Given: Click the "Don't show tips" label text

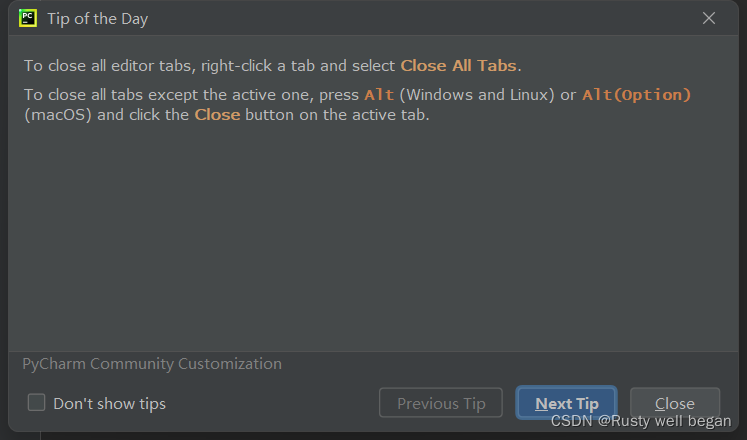Looking at the screenshot, I should [109, 404].
